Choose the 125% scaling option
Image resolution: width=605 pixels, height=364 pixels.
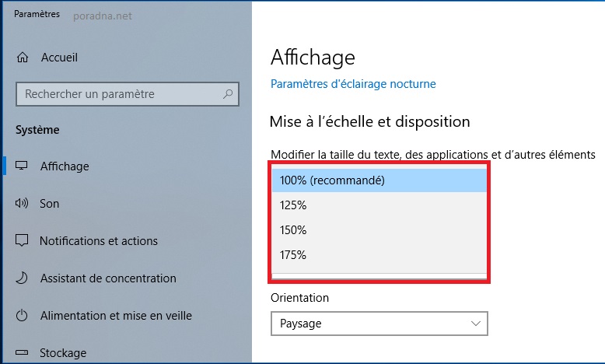[379, 205]
